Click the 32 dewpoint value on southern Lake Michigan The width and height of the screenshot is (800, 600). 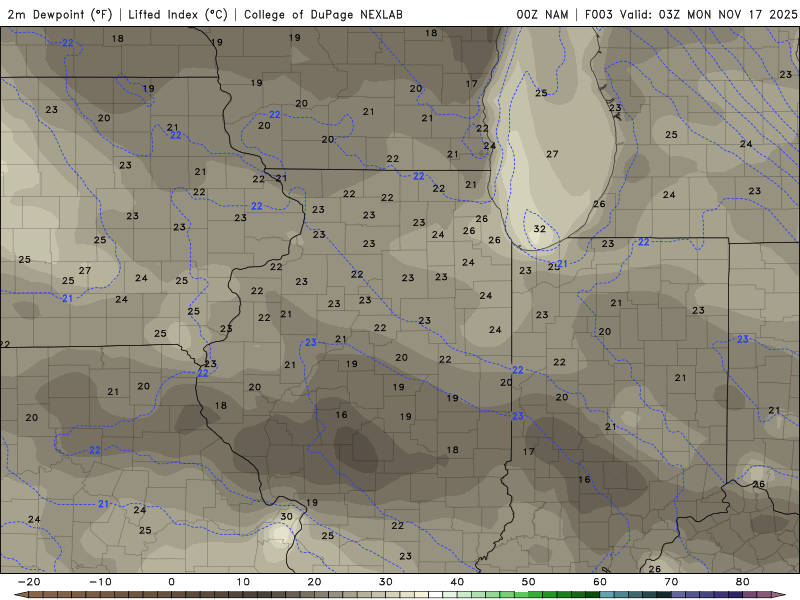coord(539,229)
